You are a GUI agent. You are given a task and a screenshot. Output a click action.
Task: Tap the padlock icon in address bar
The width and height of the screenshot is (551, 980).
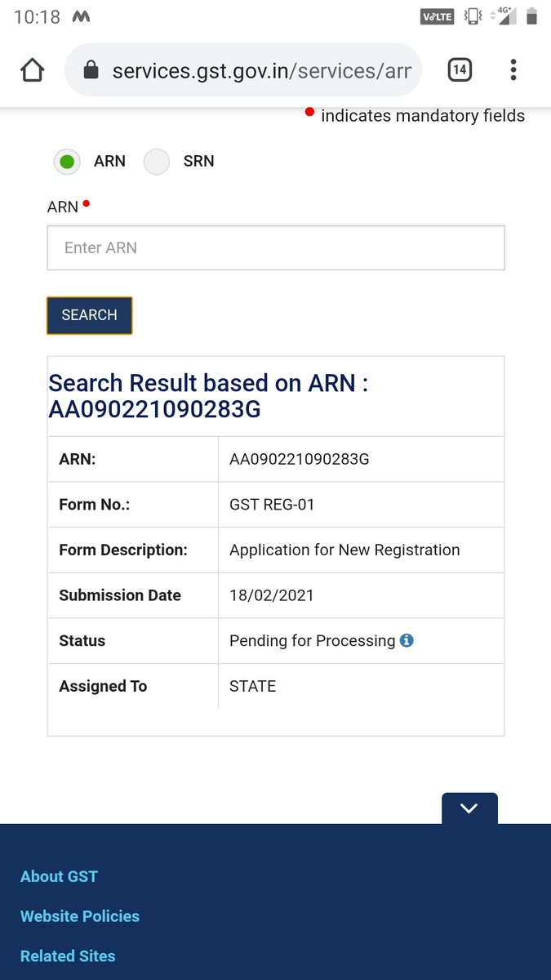point(91,71)
